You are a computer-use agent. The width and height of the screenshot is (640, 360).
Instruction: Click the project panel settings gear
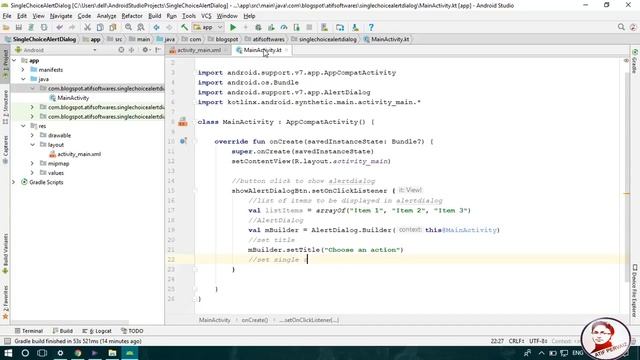click(145, 50)
